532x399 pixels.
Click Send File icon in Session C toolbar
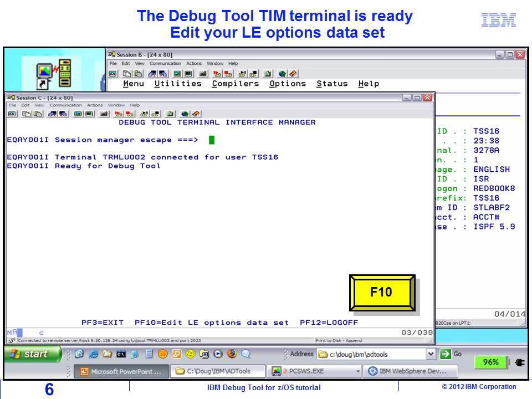pos(52,114)
